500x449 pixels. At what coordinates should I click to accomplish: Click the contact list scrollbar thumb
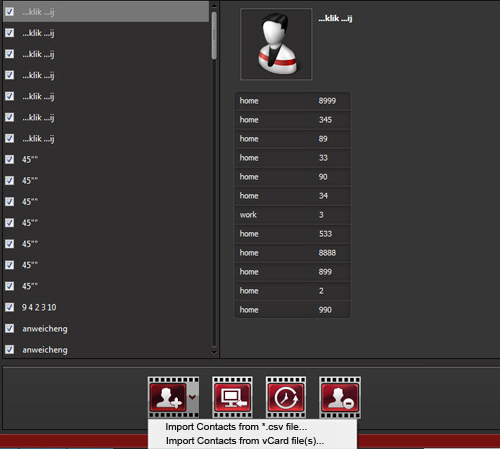coord(214,36)
